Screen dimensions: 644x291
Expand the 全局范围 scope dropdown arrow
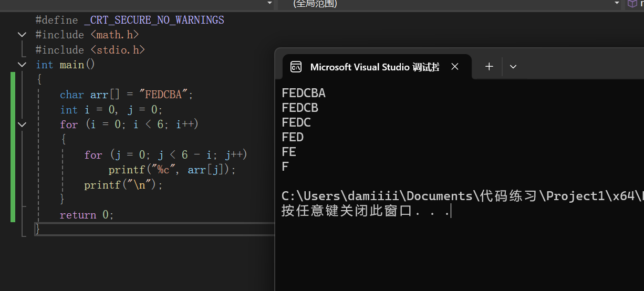[617, 4]
